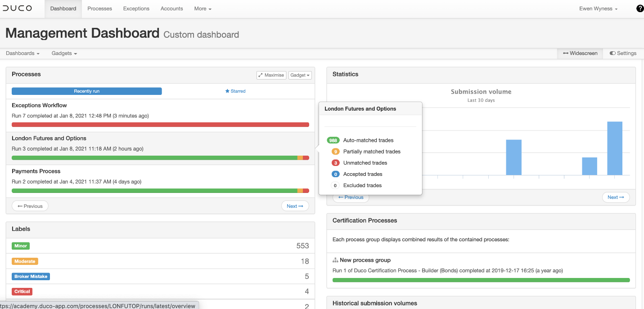Click the 988 Auto-matched trades badge
Viewport: 644px width, 309px height.
click(x=333, y=140)
